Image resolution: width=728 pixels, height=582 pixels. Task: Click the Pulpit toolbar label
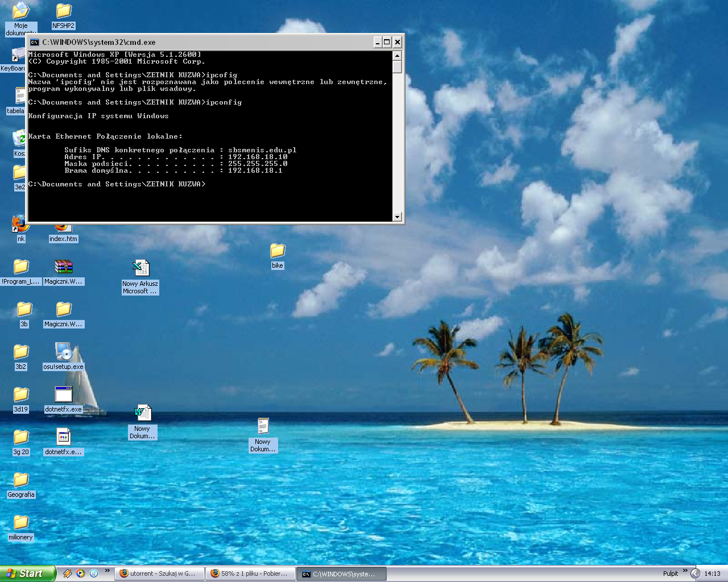point(670,573)
